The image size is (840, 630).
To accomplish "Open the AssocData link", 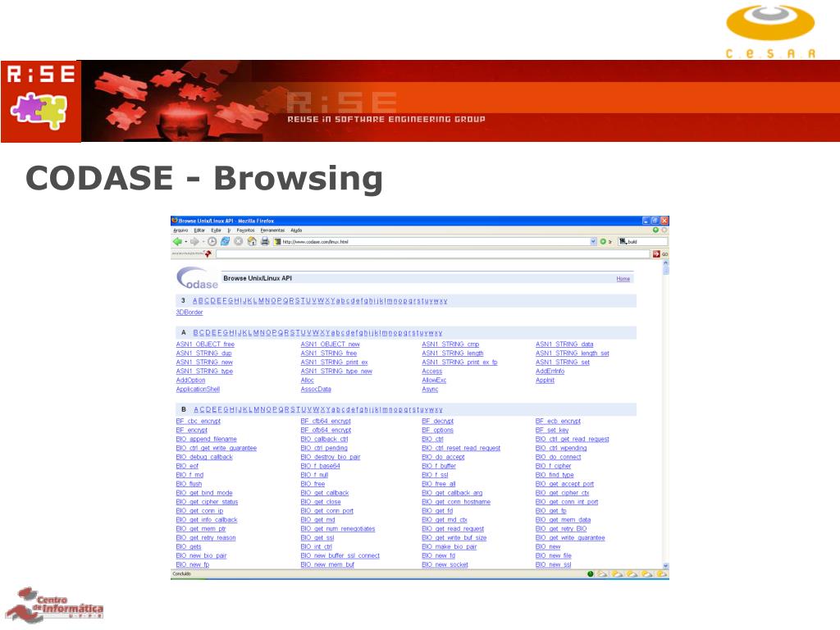I will (x=316, y=390).
